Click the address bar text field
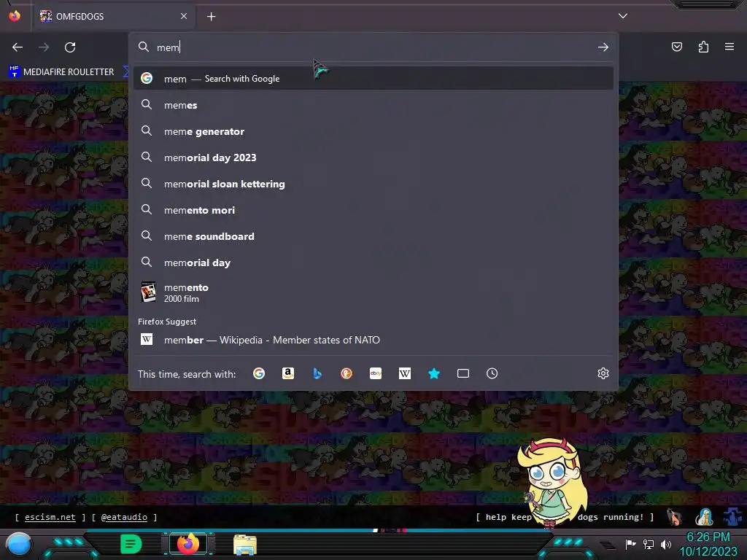This screenshot has height=560, width=747. click(x=373, y=47)
